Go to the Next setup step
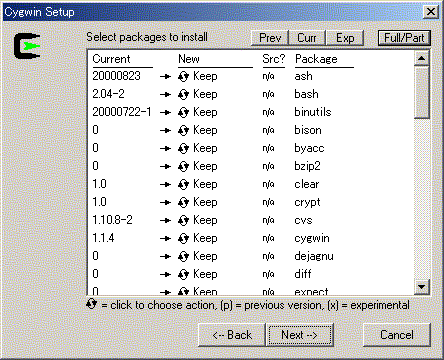This screenshot has width=444, height=360. [x=299, y=335]
